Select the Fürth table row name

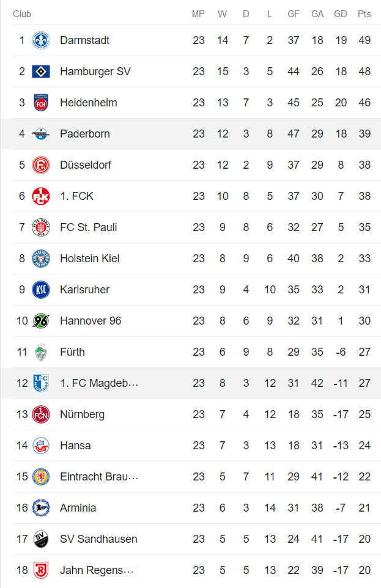(72, 352)
